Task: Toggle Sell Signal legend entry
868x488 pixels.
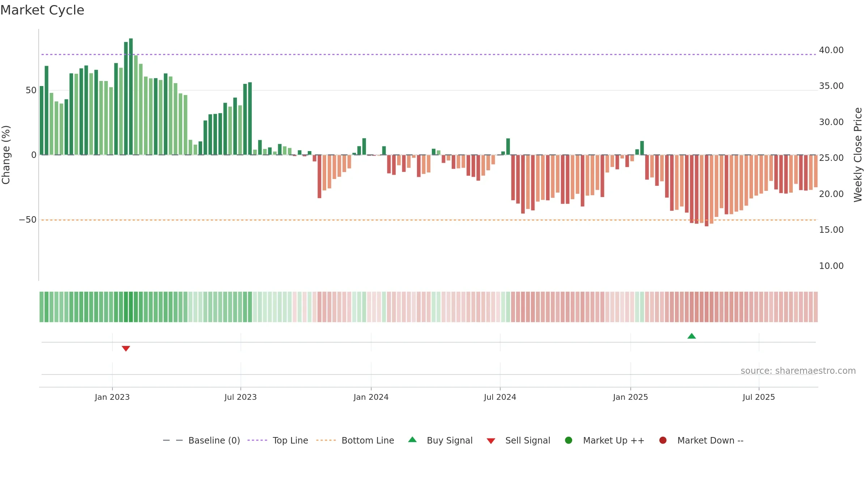Action: [518, 440]
